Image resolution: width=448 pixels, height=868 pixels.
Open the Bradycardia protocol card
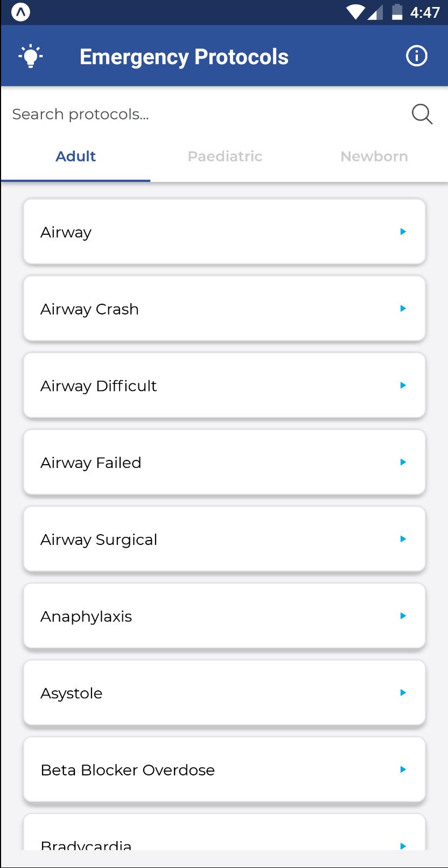[225, 832]
